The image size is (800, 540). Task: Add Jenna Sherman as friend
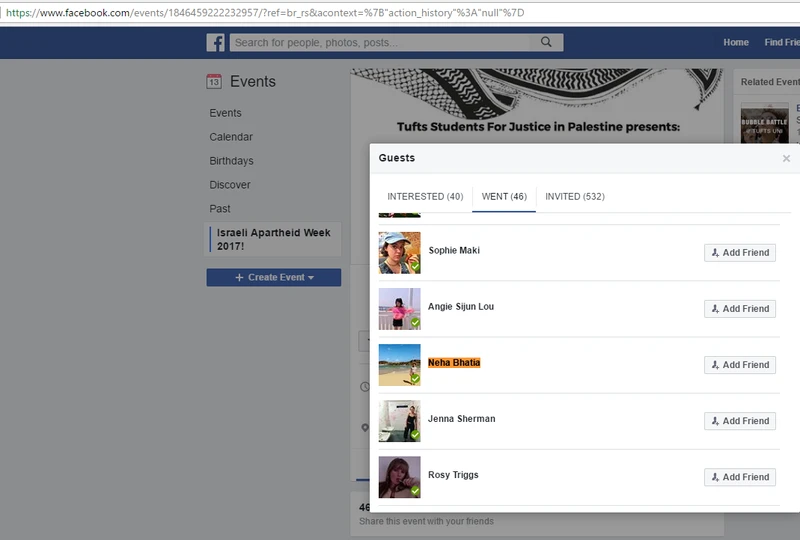740,421
